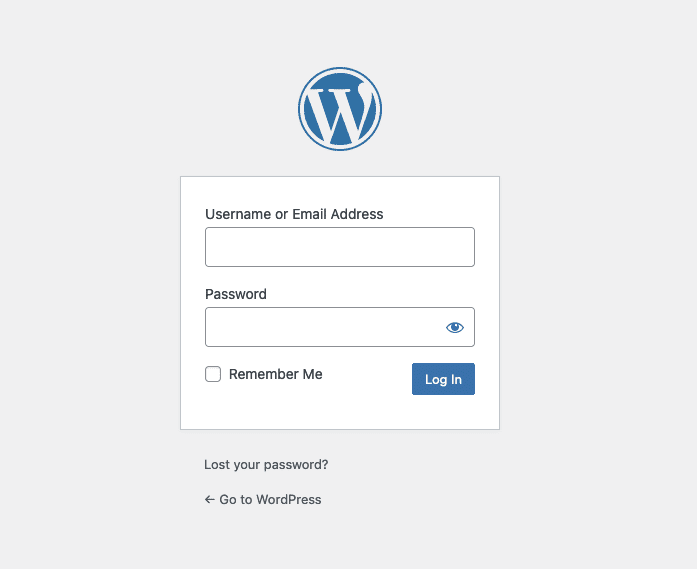Viewport: 697px width, 569px height.
Task: Focus the Username or Email Address field
Action: (339, 247)
